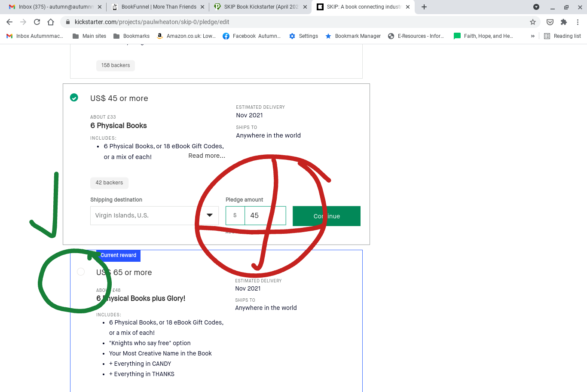Open new tab with plus icon

[424, 7]
